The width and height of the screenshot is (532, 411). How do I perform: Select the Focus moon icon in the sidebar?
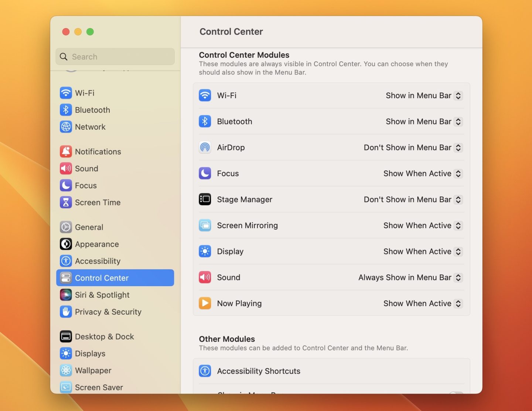point(66,185)
